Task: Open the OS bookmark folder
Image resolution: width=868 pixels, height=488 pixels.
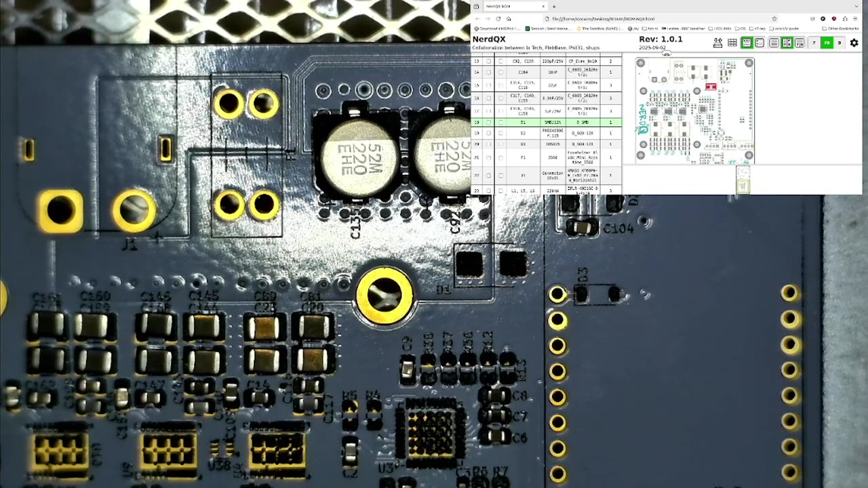Action: pyautogui.click(x=741, y=28)
